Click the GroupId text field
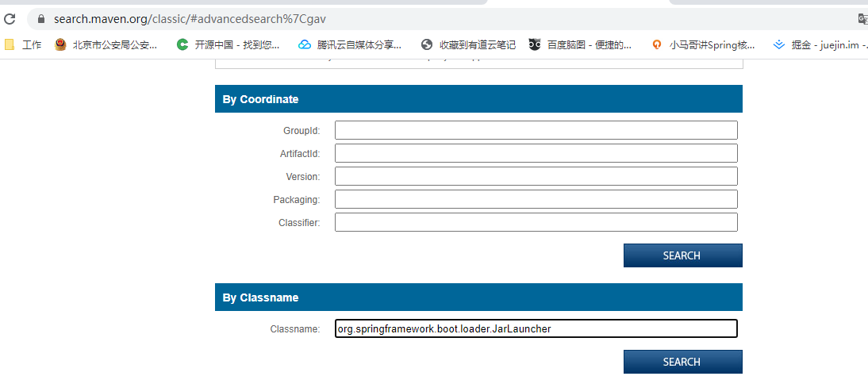Image resolution: width=868 pixels, height=380 pixels. pyautogui.click(x=536, y=130)
